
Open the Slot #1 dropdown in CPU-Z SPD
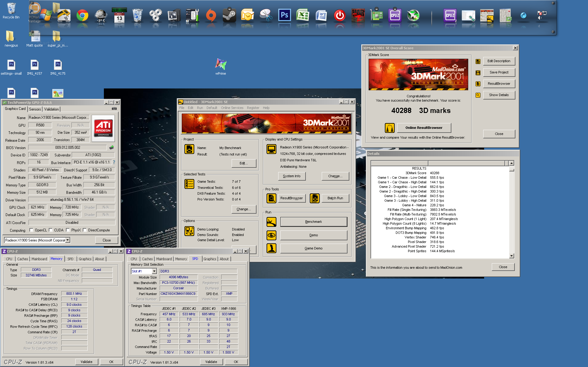pyautogui.click(x=154, y=271)
